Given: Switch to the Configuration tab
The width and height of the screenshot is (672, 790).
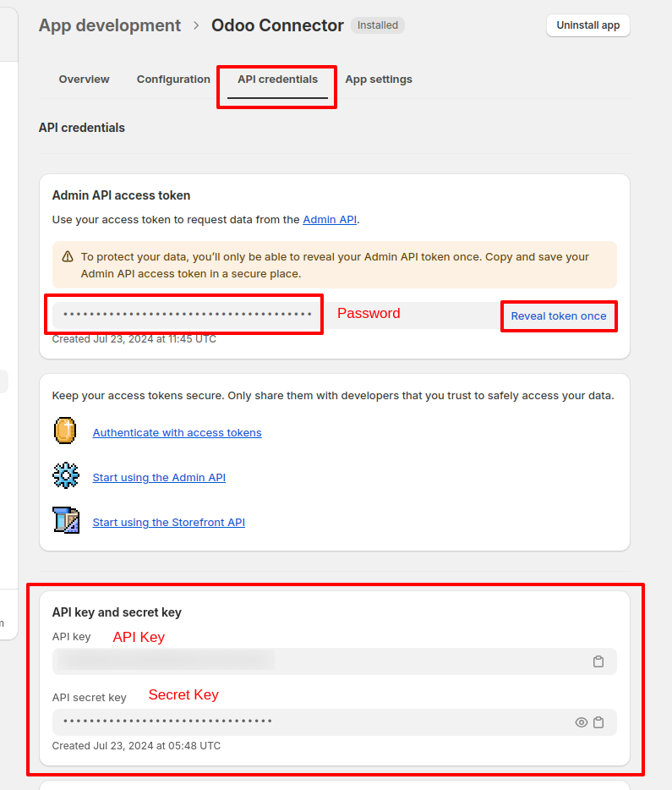Looking at the screenshot, I should click(x=173, y=80).
